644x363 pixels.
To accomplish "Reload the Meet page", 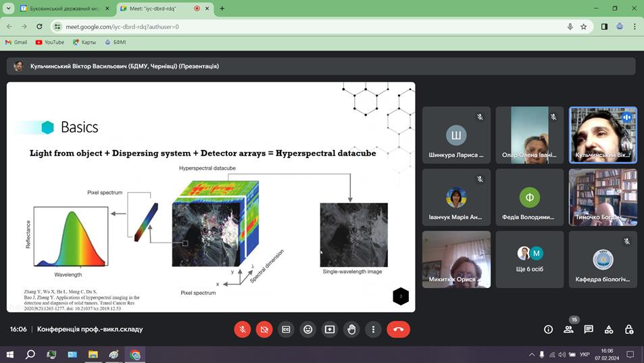I will click(x=39, y=26).
